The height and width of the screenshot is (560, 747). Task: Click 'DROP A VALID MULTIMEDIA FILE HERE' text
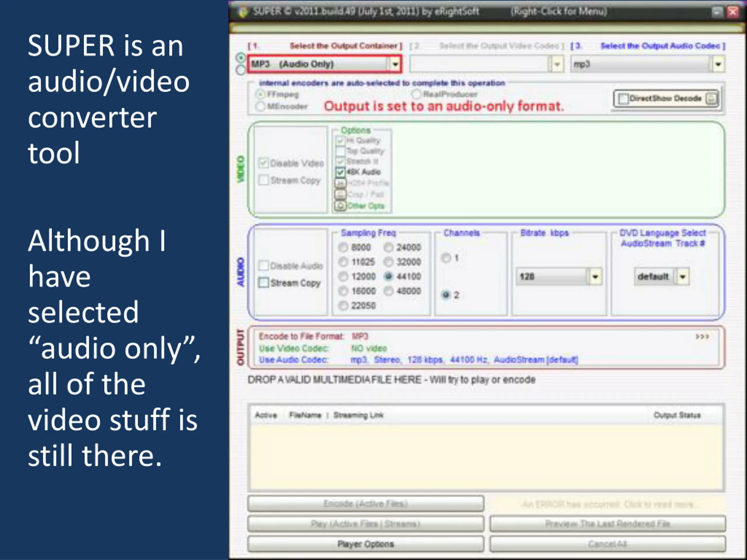[x=334, y=380]
